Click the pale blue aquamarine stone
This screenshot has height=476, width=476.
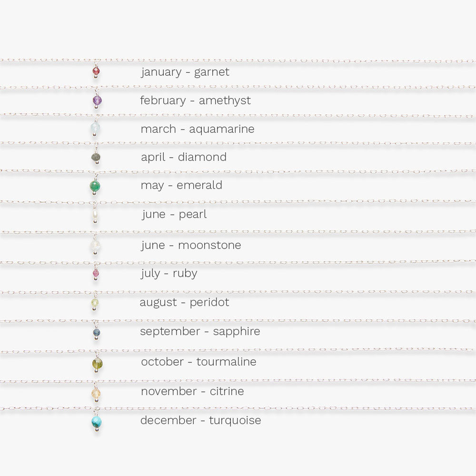[x=96, y=128]
